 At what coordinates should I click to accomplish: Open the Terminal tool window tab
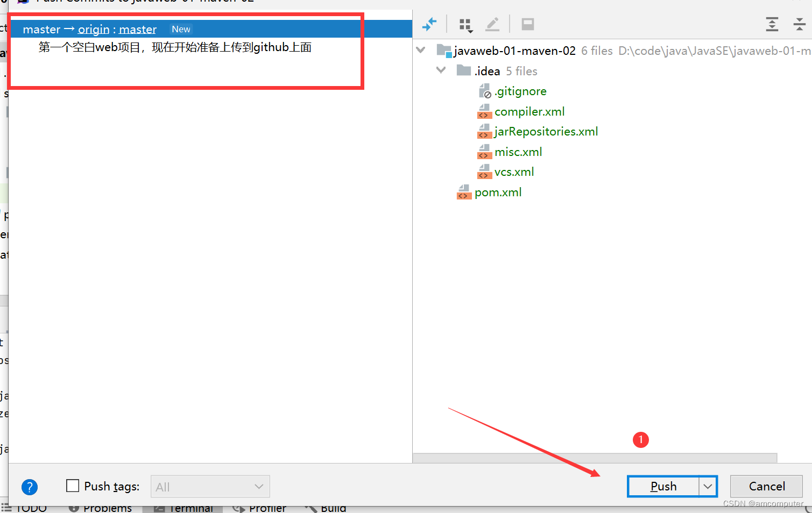(x=183, y=508)
